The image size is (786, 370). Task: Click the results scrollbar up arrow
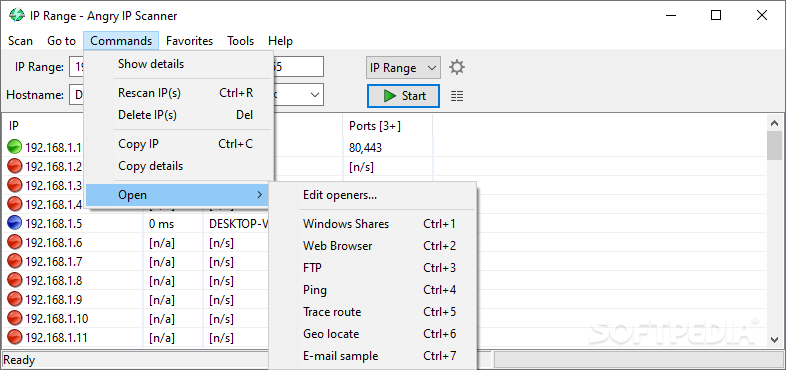774,123
